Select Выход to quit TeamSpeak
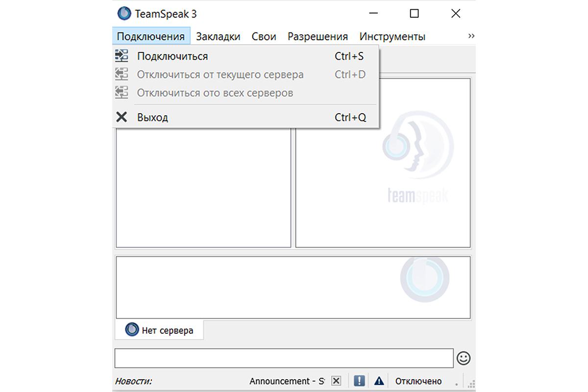 coord(153,117)
